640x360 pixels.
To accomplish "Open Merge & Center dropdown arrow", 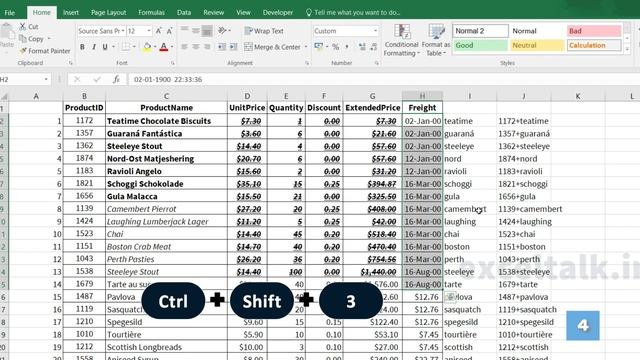I will (306, 47).
